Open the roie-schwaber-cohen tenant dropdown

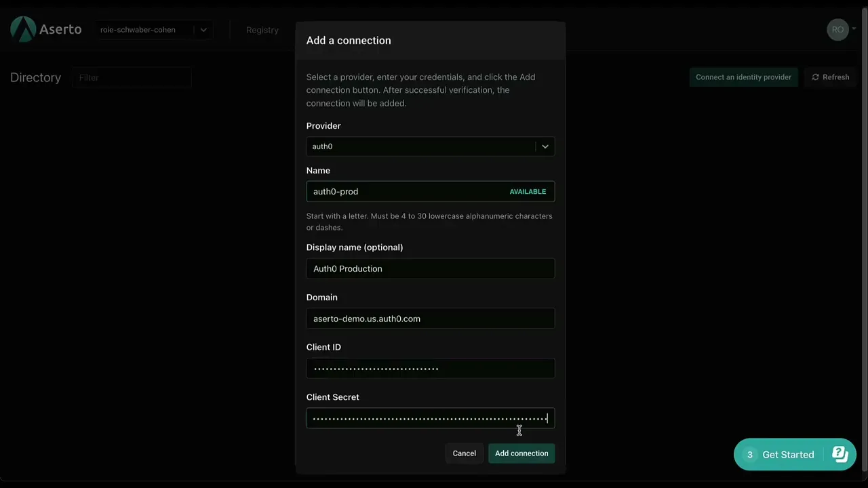point(155,30)
